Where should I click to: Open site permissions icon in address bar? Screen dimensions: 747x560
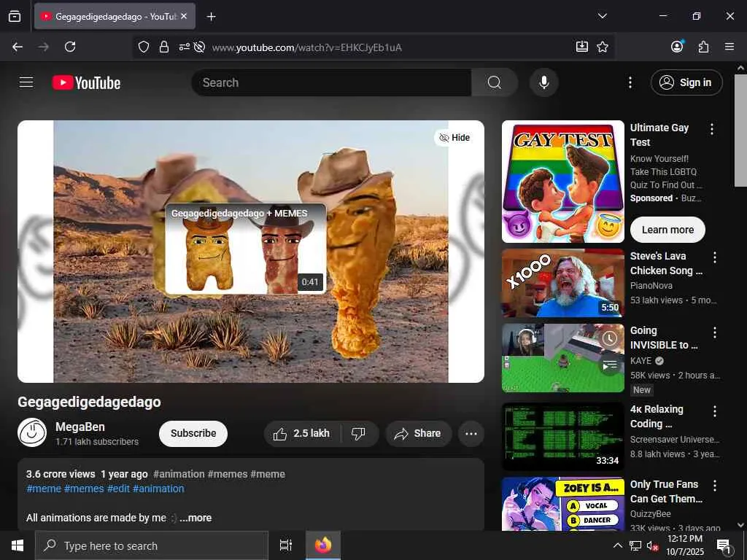(184, 47)
